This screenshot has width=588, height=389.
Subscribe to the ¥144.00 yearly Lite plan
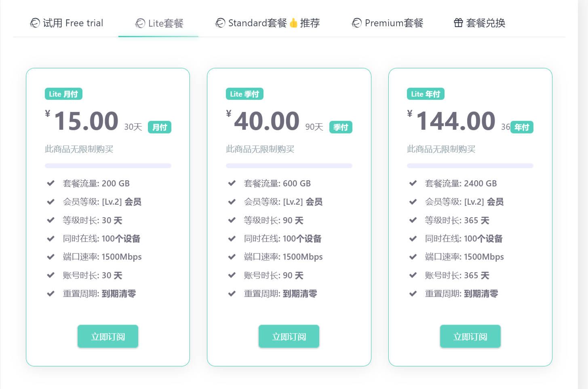[x=470, y=336]
